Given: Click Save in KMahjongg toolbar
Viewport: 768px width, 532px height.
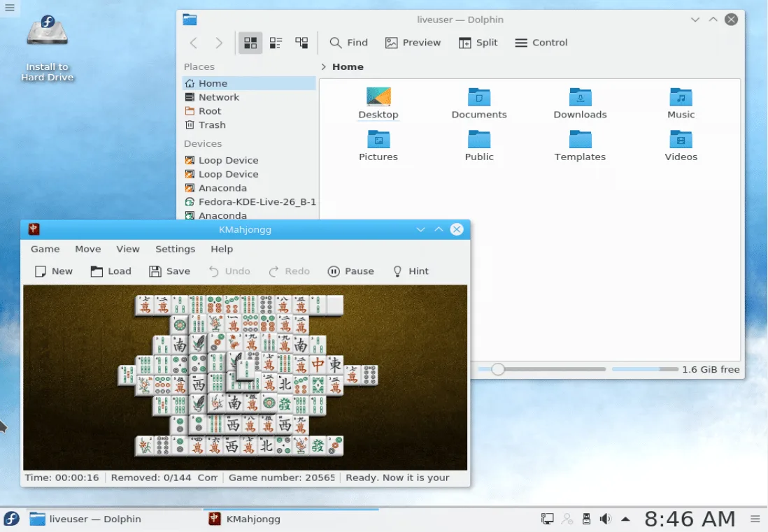Looking at the screenshot, I should (x=169, y=271).
